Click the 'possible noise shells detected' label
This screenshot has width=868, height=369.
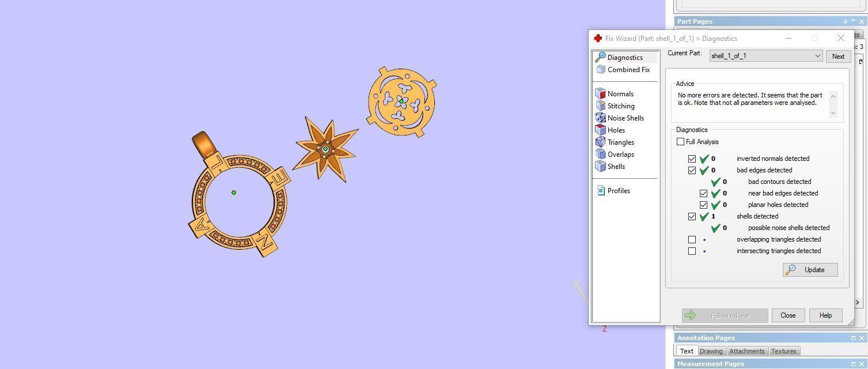tap(789, 228)
